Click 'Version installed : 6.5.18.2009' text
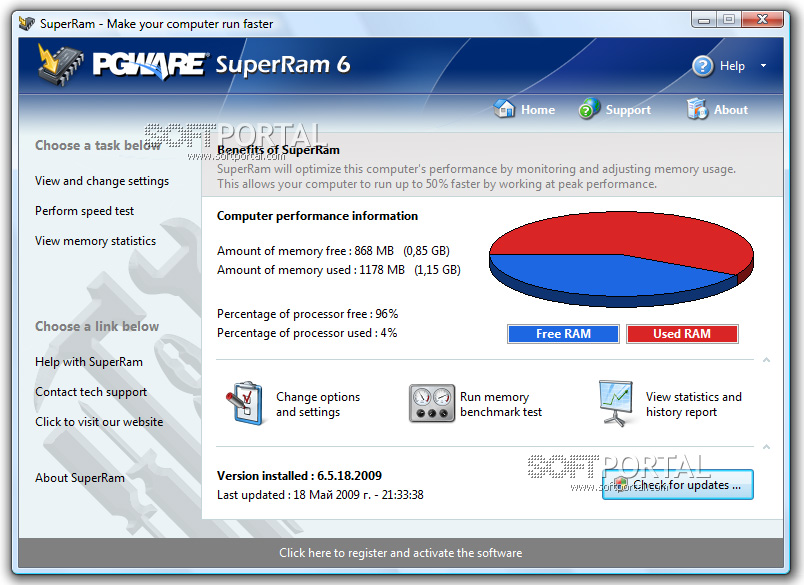Viewport: 804px width, 585px height. 299,476
